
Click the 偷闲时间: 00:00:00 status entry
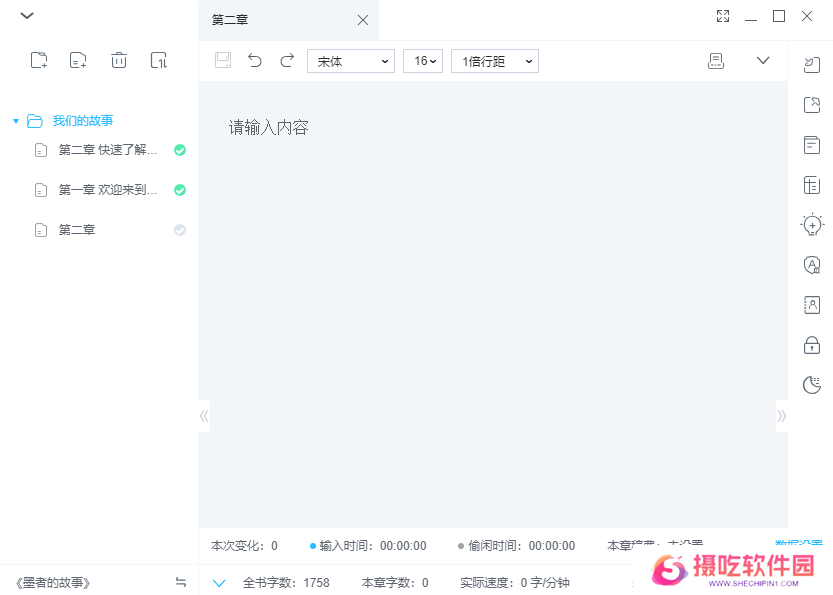coord(517,546)
